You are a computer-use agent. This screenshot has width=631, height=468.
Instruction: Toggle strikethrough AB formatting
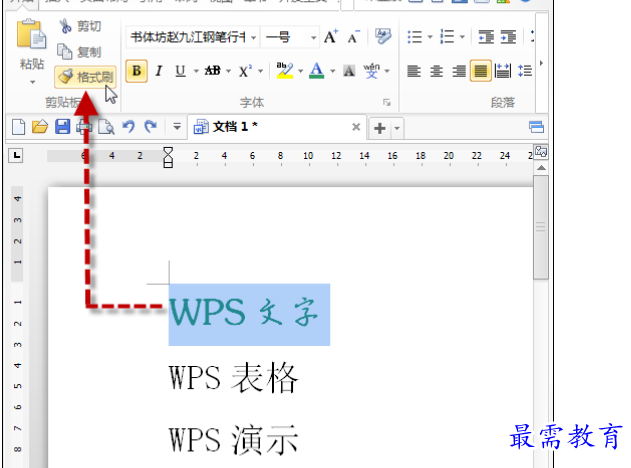pyautogui.click(x=212, y=71)
